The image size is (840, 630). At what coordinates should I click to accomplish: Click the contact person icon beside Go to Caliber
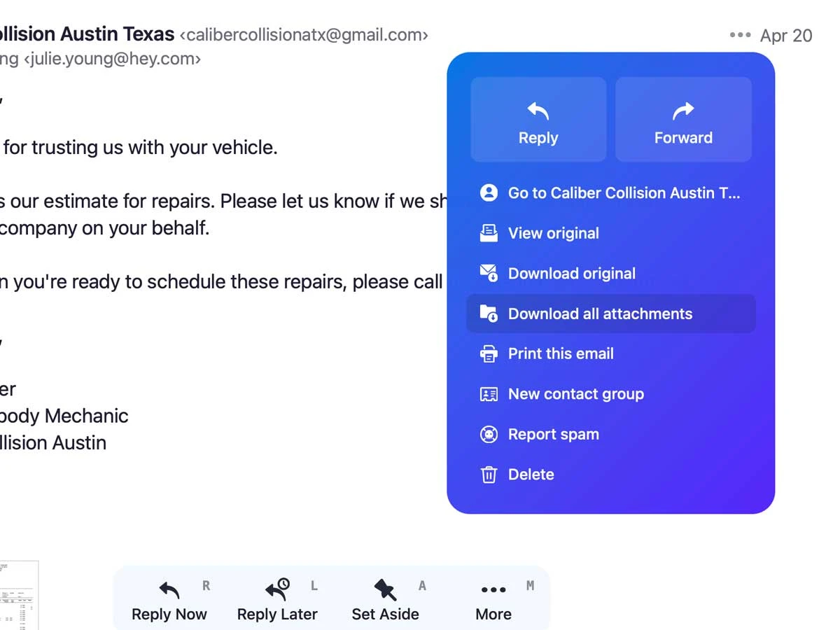click(x=489, y=193)
